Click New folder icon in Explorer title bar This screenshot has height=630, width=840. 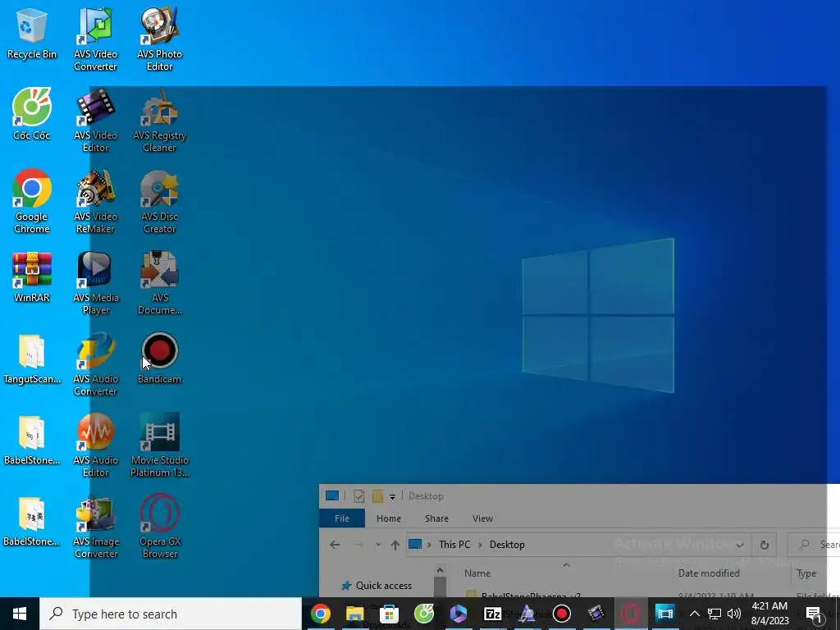377,496
